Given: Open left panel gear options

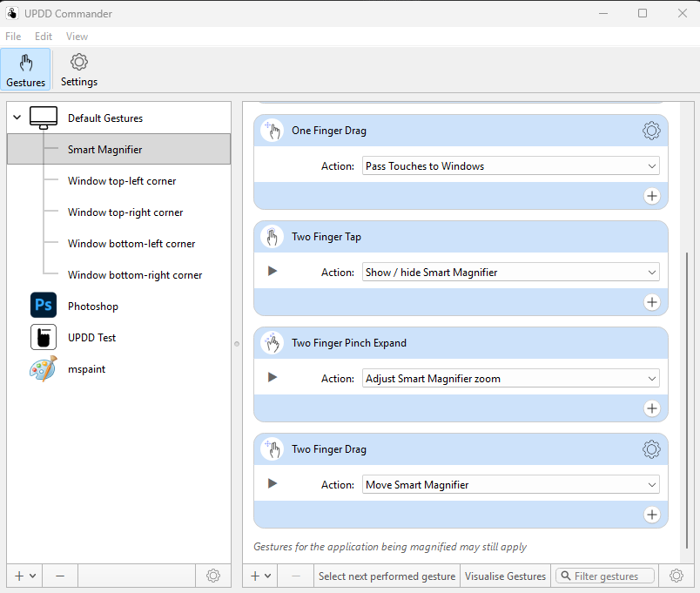Looking at the screenshot, I should coord(213,576).
